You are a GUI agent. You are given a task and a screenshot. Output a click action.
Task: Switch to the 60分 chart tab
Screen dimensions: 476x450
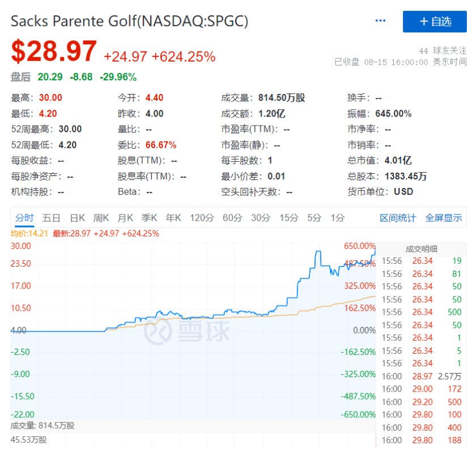point(232,218)
